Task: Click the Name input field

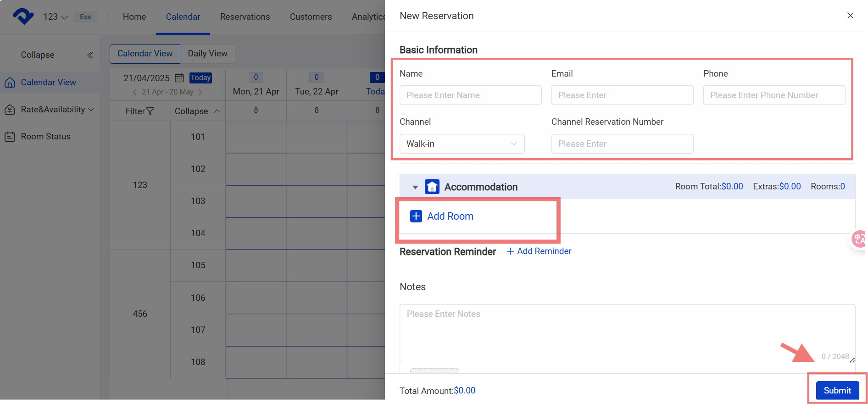Action: [470, 95]
